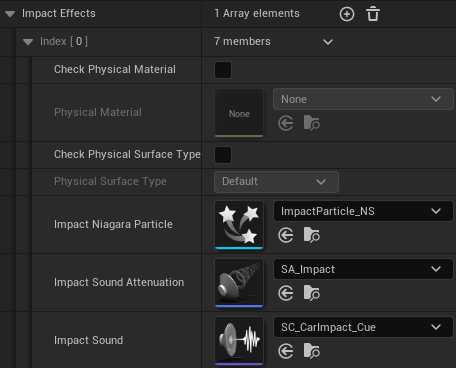
Task: Collapse the Index [0] element
Action: click(28, 42)
